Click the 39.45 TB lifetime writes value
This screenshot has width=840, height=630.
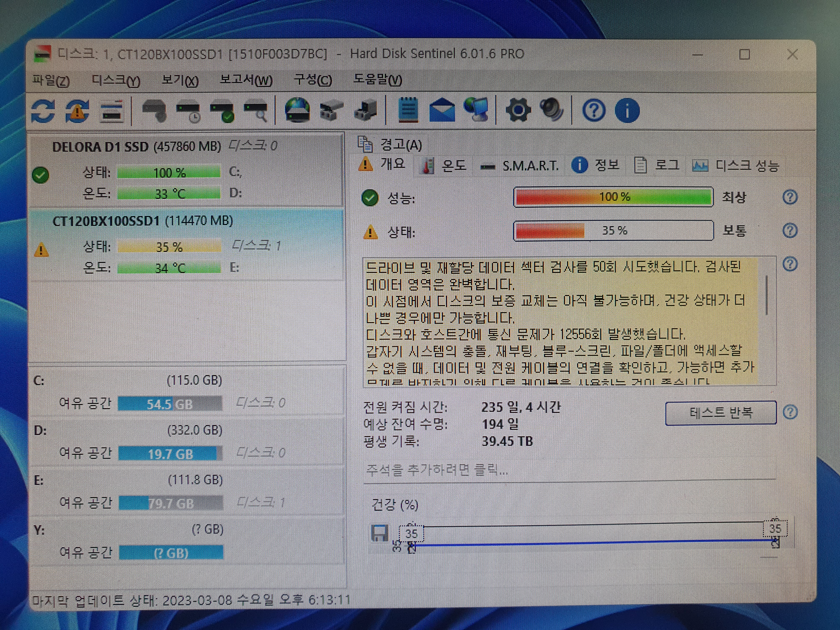tap(507, 441)
